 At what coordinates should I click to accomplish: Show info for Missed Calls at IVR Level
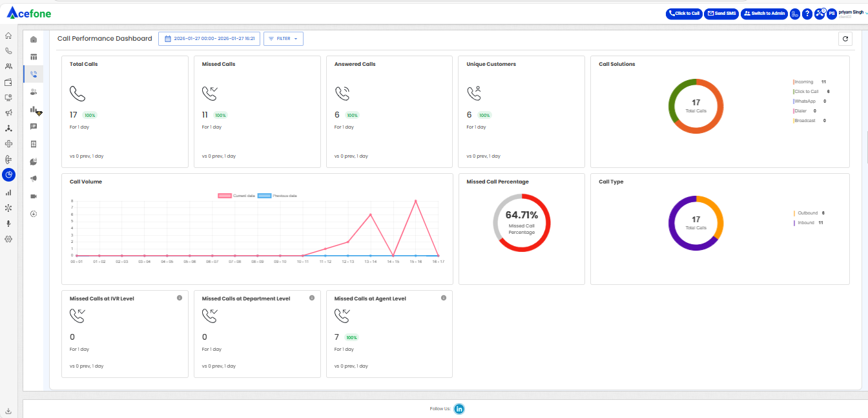(x=180, y=298)
